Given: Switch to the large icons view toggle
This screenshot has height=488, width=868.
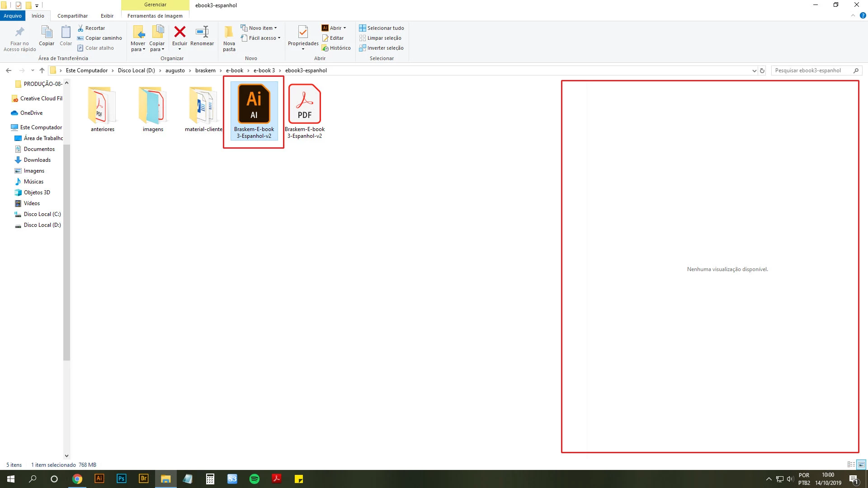Looking at the screenshot, I should tap(861, 465).
